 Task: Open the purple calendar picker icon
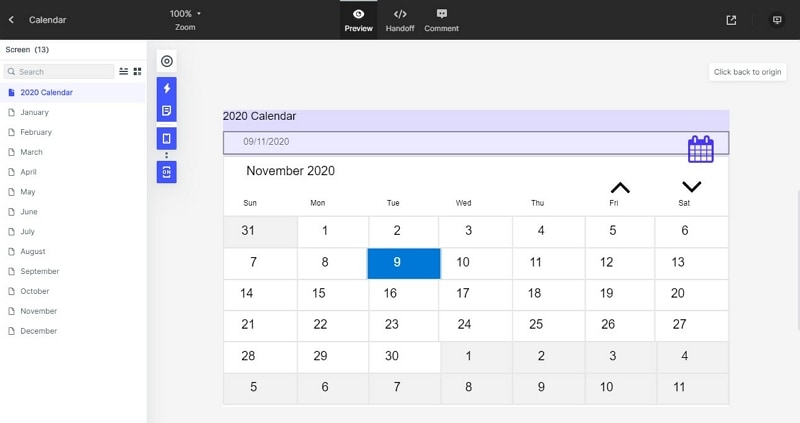click(x=700, y=149)
